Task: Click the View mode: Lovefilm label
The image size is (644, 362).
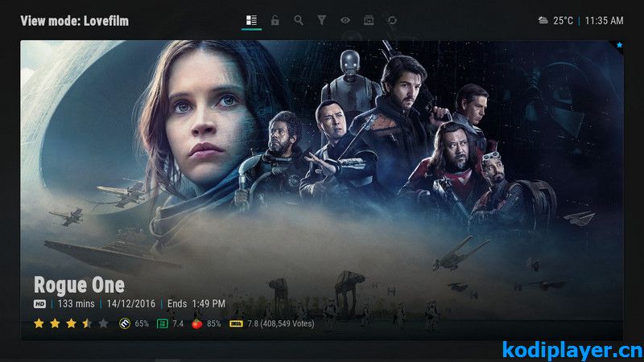Action: 74,21
